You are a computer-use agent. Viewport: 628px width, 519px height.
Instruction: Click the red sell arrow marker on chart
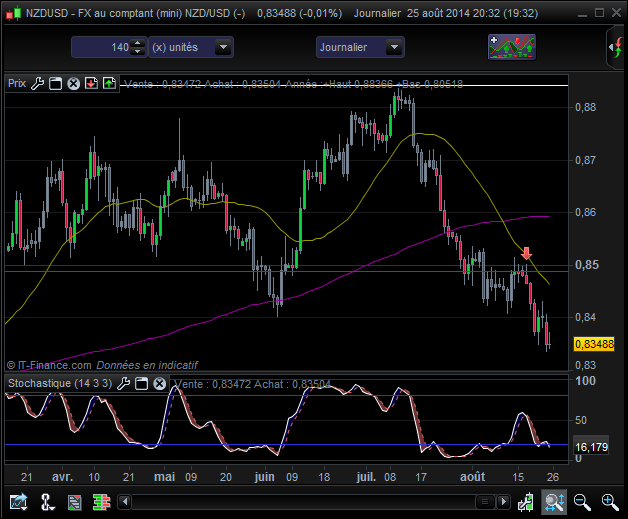526,253
